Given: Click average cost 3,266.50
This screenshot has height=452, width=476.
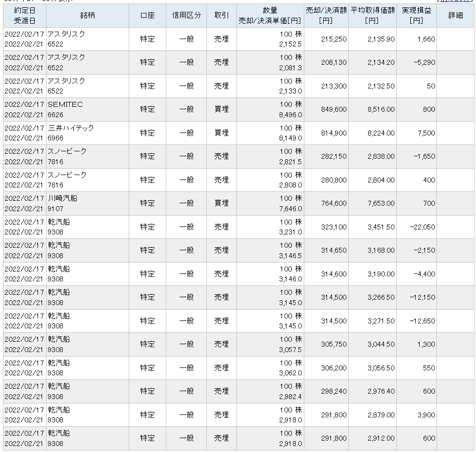Looking at the screenshot, I should pos(381,298).
